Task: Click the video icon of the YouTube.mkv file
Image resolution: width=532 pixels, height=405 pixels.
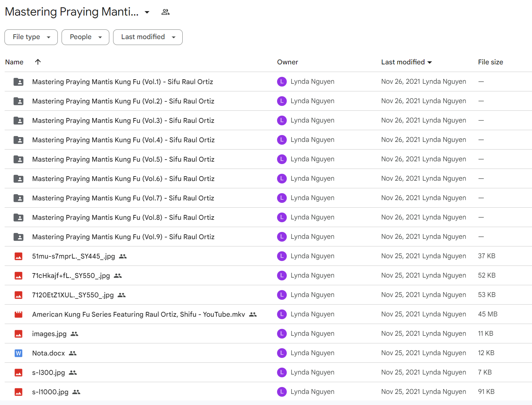Action: pyautogui.click(x=18, y=314)
